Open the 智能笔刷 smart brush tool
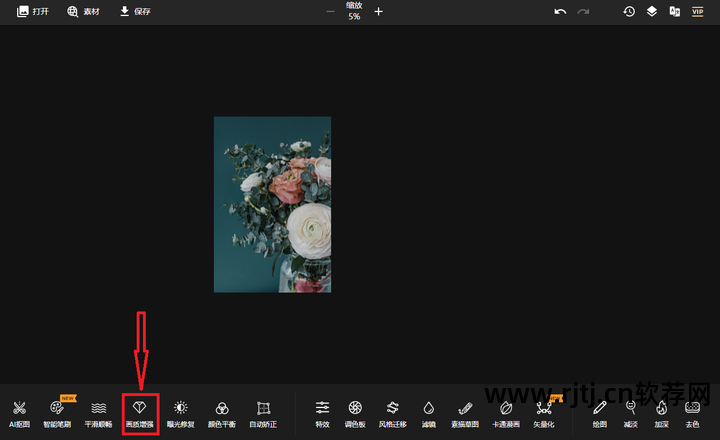The image size is (720, 440). click(x=57, y=413)
